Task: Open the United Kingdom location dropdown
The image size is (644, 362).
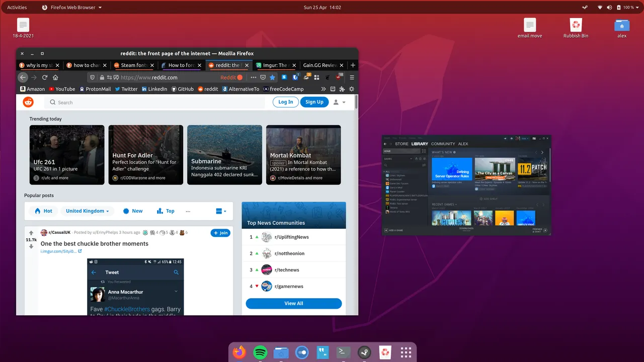Action: 88,211
